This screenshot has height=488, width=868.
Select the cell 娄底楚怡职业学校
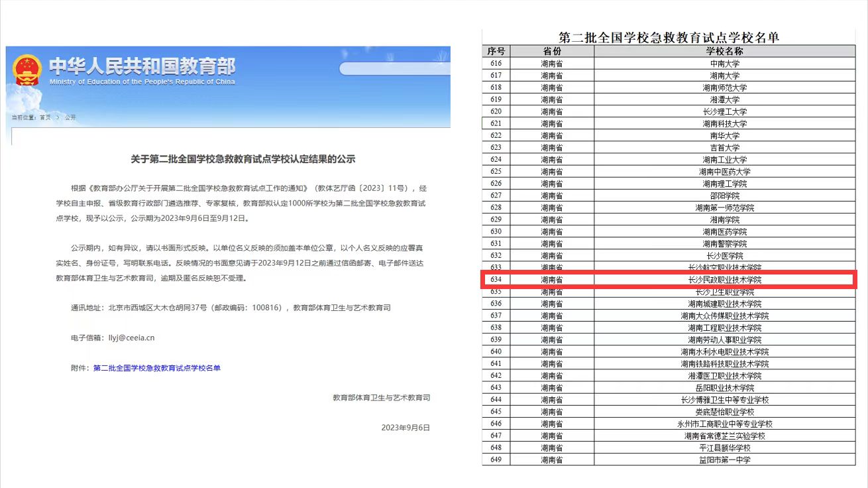[725, 412]
